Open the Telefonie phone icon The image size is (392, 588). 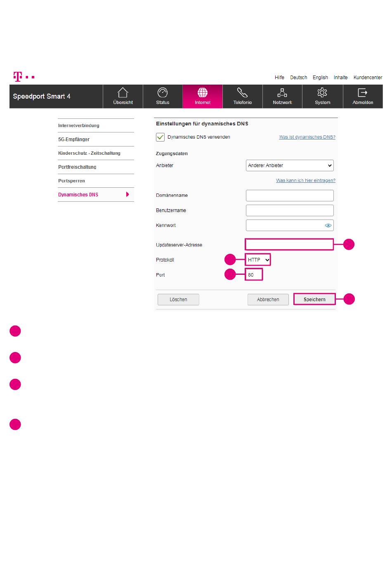click(242, 93)
